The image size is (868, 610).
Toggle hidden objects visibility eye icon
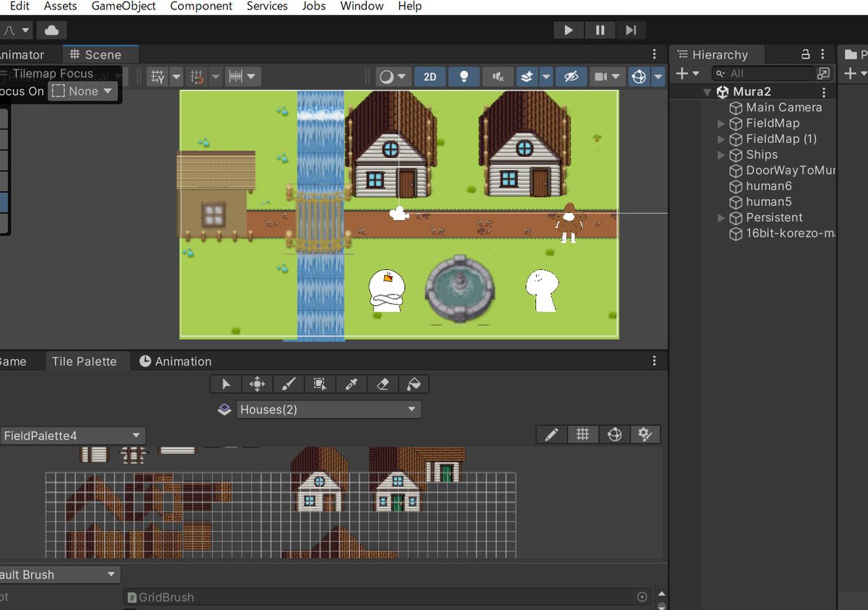tap(571, 76)
